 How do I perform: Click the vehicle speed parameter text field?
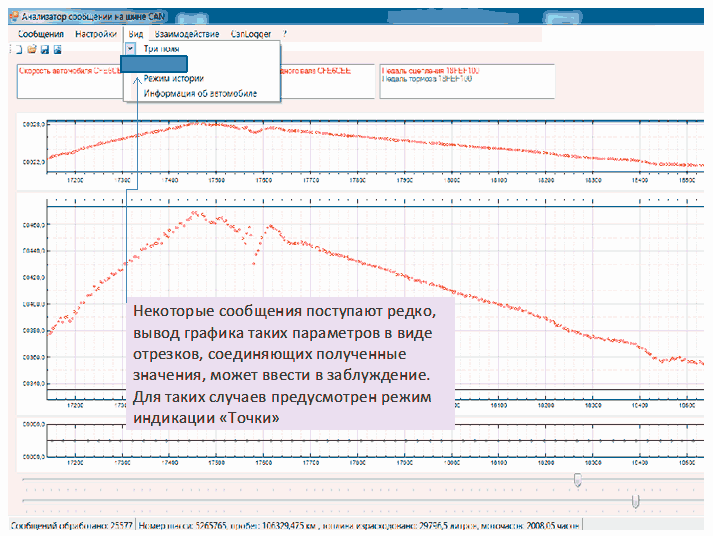(x=70, y=80)
